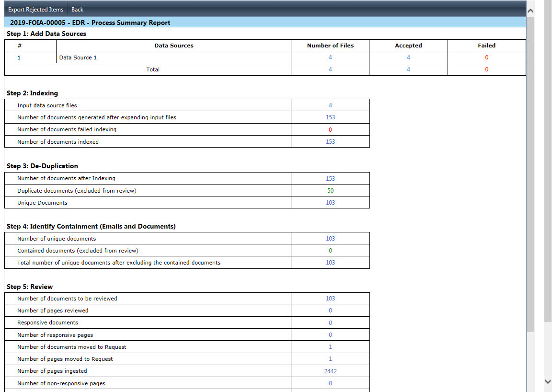Click the Duplicate documents count of 50

(330, 191)
